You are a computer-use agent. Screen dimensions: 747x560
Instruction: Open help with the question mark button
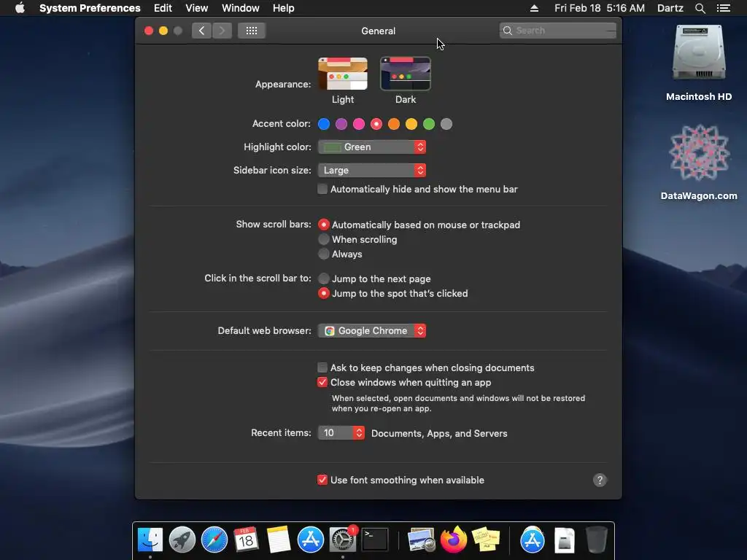tap(600, 480)
